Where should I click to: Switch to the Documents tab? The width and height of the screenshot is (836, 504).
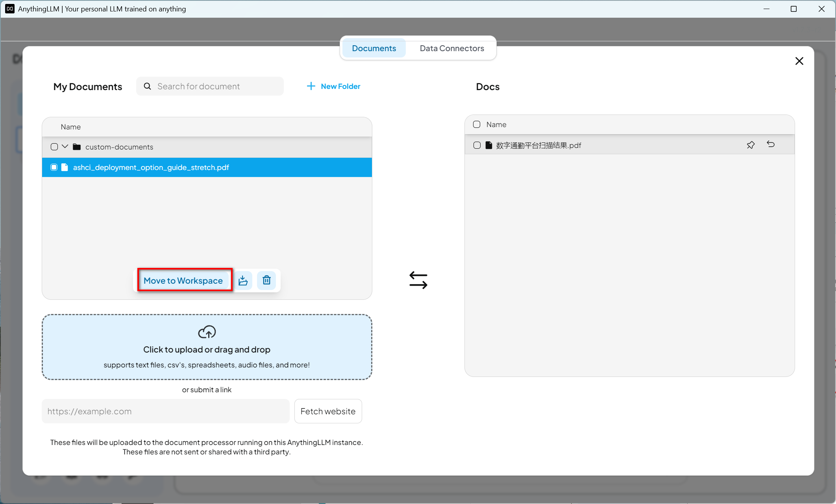point(374,48)
